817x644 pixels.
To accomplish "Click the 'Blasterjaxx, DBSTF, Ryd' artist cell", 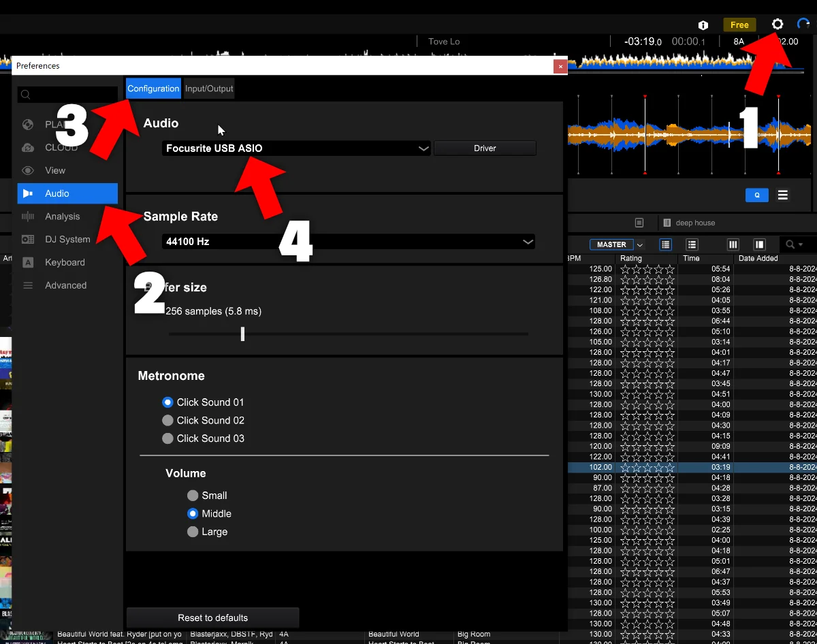I will (x=231, y=634).
